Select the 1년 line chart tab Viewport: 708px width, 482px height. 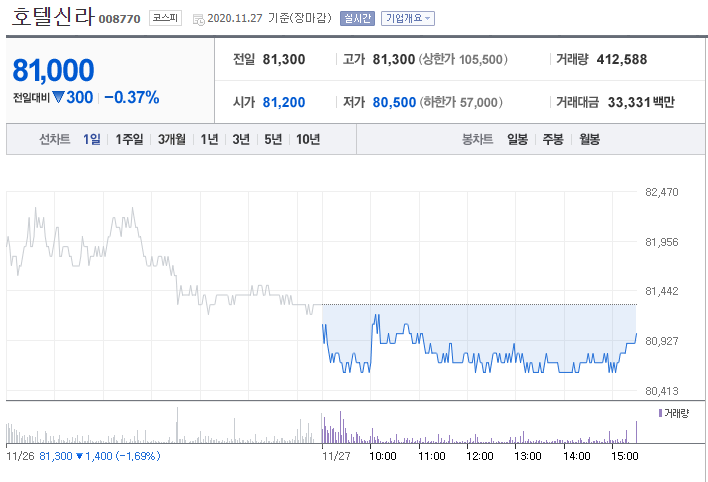click(210, 139)
